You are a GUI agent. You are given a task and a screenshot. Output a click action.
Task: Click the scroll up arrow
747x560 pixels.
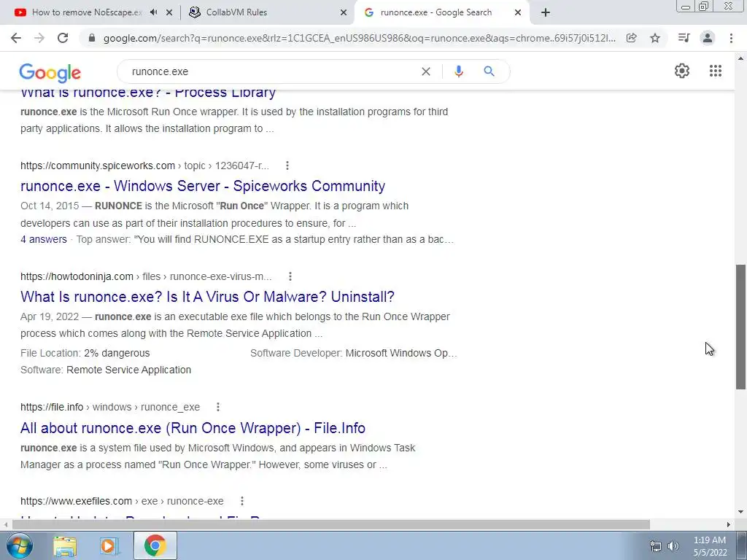pyautogui.click(x=740, y=58)
